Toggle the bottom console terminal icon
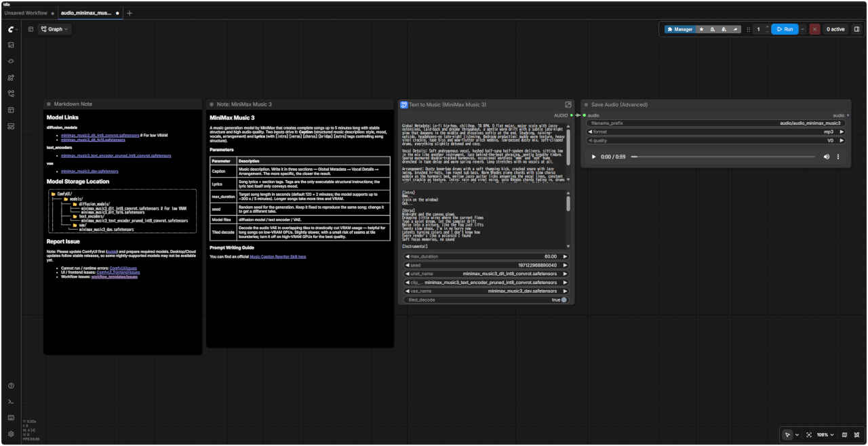Image resolution: width=868 pixels, height=446 pixels. [x=11, y=402]
